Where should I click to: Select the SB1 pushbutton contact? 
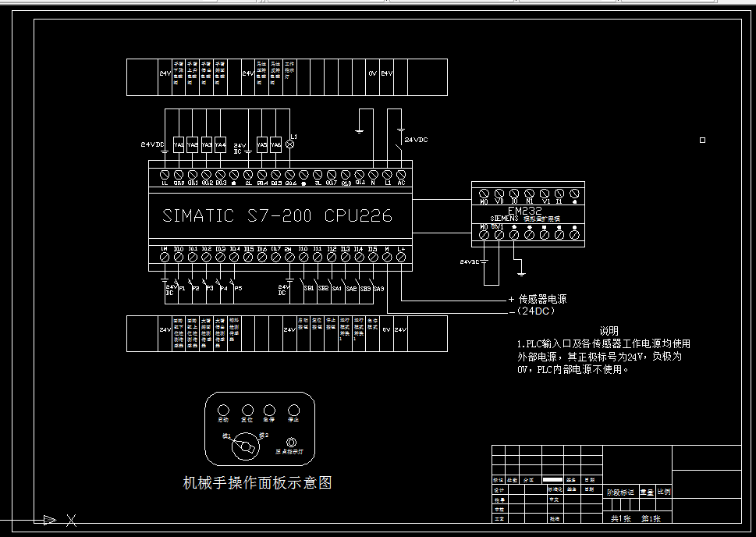pyautogui.click(x=303, y=282)
